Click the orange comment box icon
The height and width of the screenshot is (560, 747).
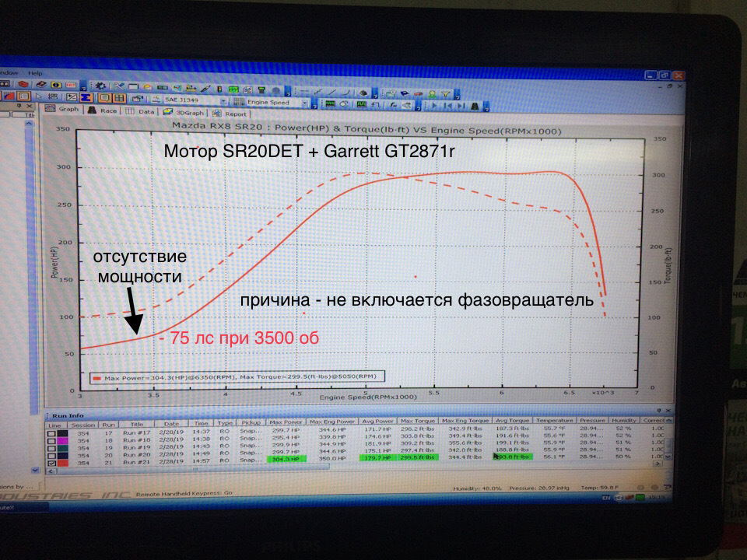tap(104, 98)
